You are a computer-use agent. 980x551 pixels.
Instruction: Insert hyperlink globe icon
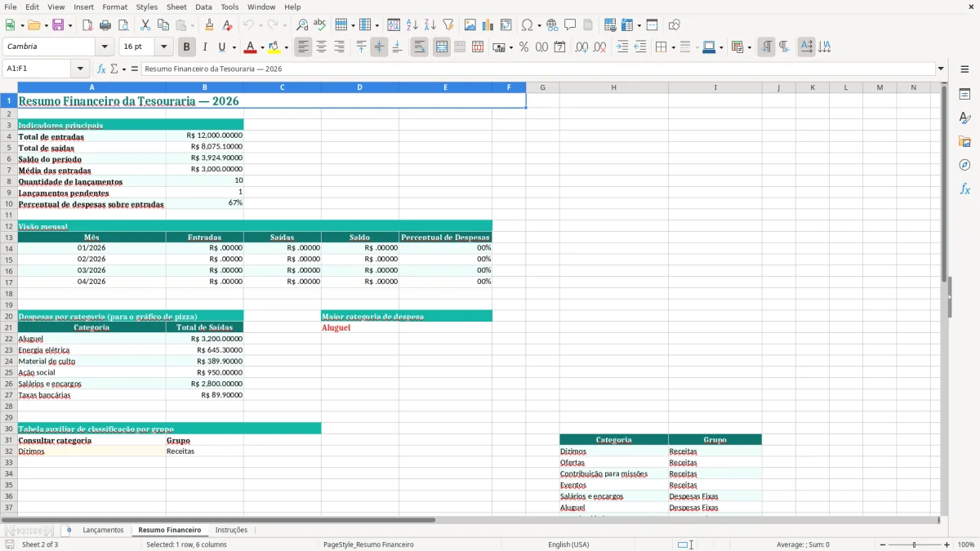[x=552, y=25]
